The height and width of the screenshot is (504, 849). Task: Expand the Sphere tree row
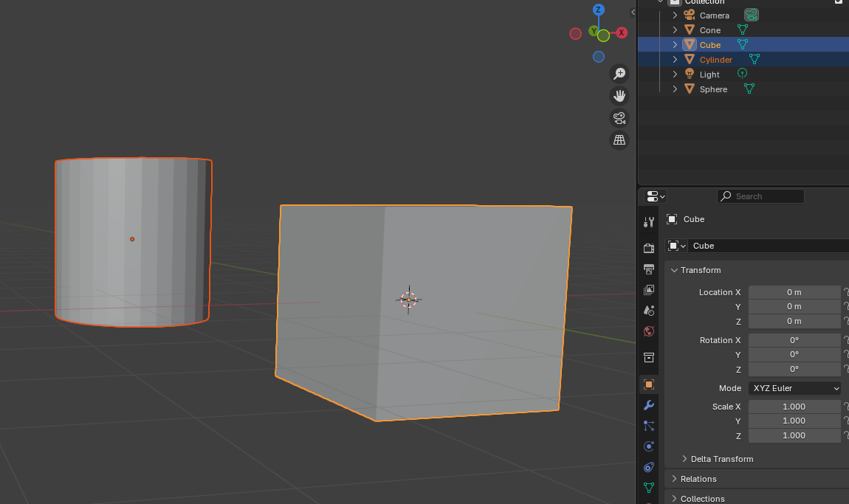click(675, 89)
